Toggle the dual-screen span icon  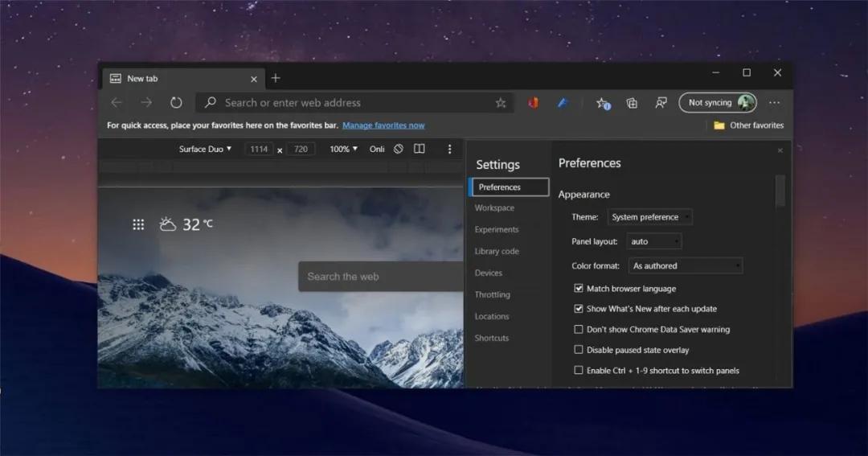pyautogui.click(x=419, y=149)
